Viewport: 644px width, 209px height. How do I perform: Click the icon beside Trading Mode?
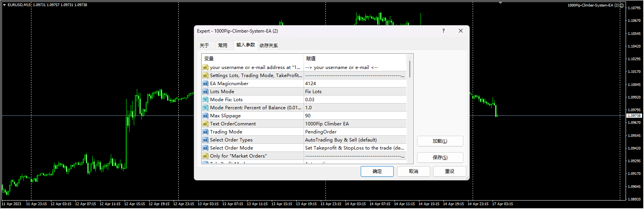[x=205, y=132]
